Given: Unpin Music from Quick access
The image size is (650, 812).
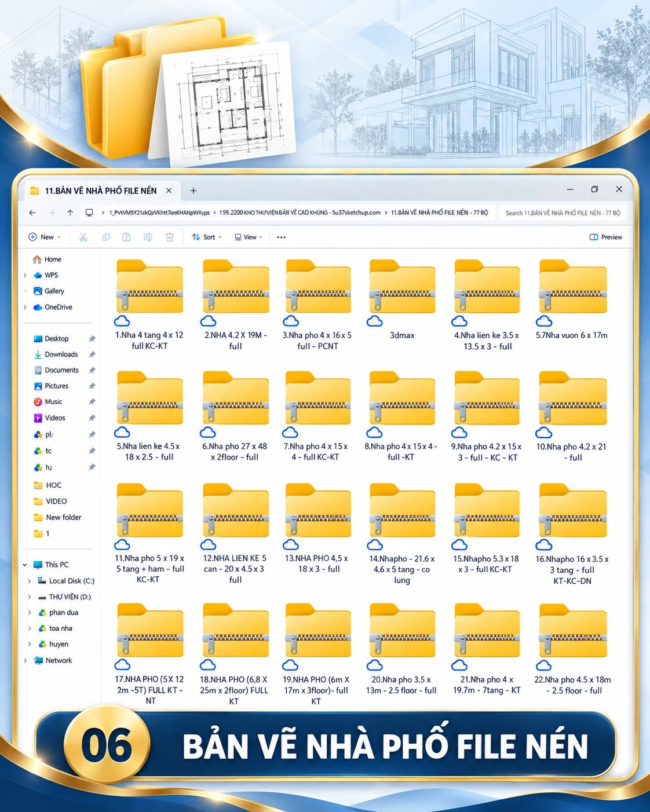Looking at the screenshot, I should 92,401.
